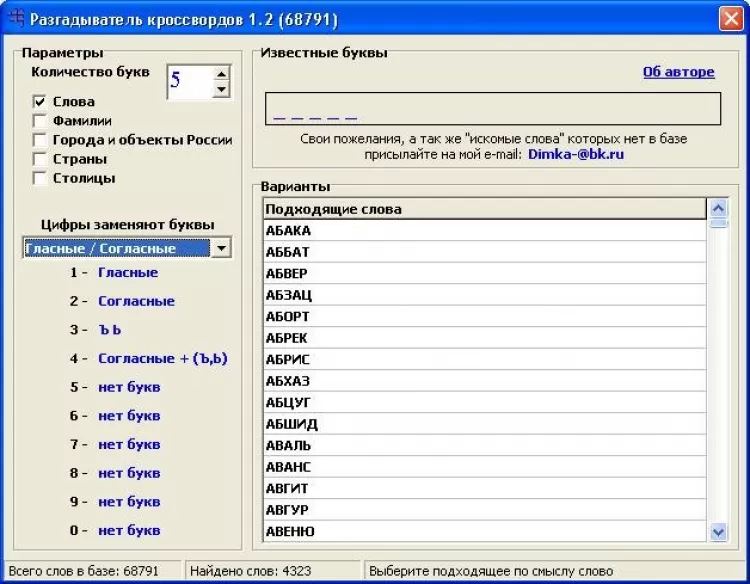Close the Разгадыватель кроссвордов window

pos(731,18)
